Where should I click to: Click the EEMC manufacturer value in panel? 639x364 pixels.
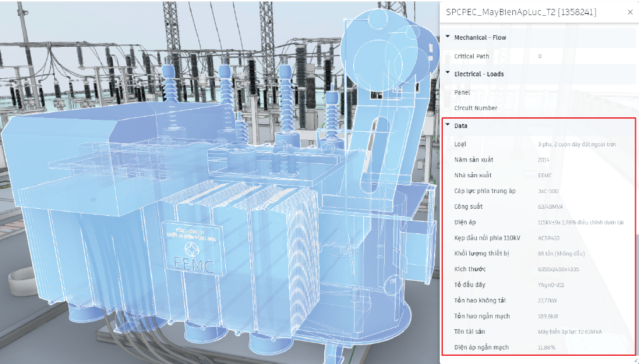point(544,175)
